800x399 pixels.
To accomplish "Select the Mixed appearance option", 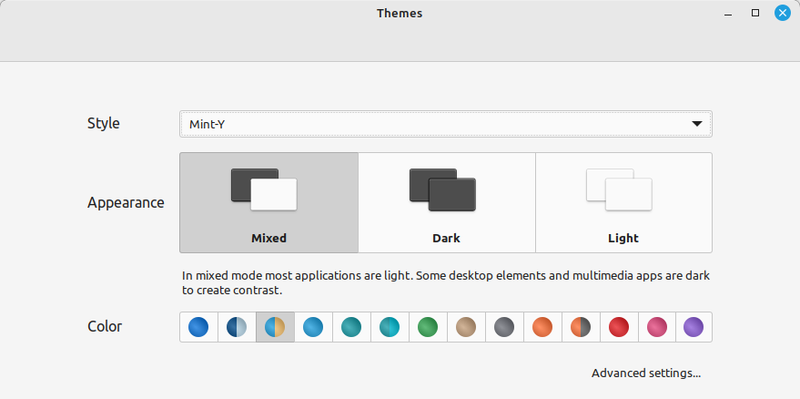I will (269, 203).
